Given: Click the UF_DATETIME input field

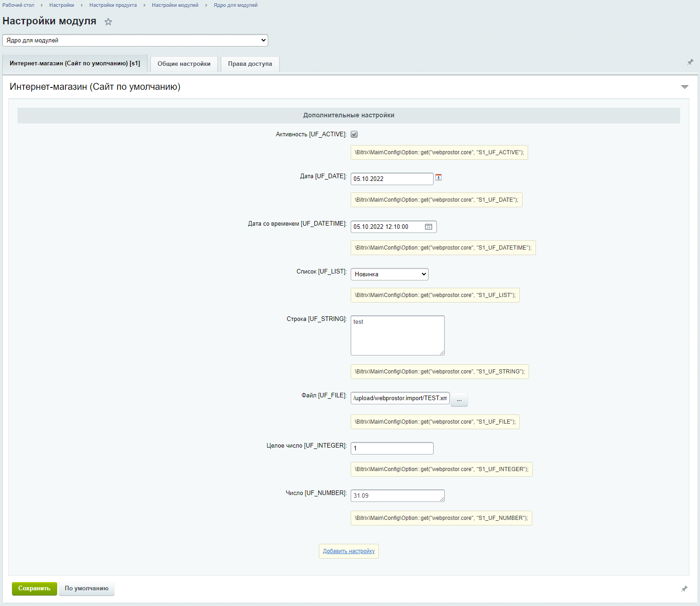Looking at the screenshot, I should coord(394,227).
